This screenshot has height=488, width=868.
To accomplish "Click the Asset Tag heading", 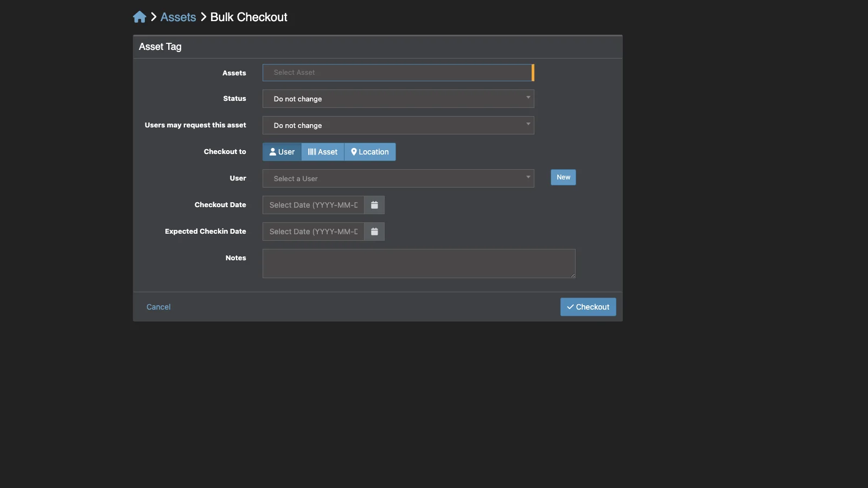I will coord(160,47).
